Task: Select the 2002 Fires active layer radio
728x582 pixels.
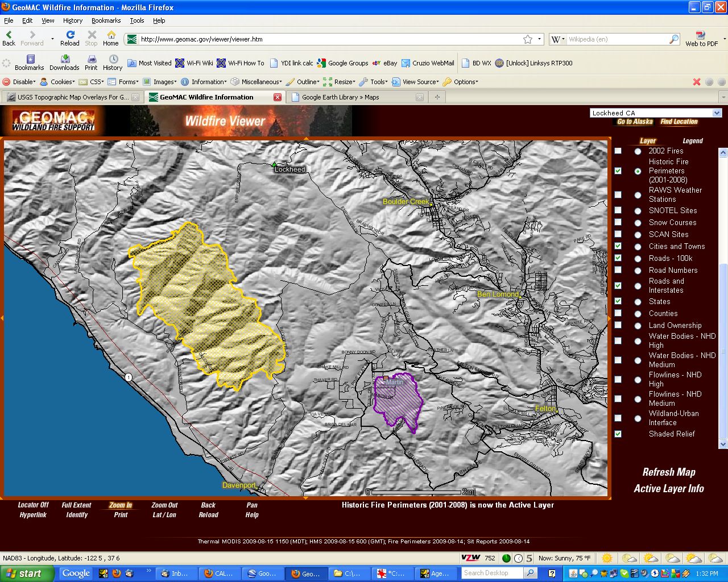Action: point(638,151)
